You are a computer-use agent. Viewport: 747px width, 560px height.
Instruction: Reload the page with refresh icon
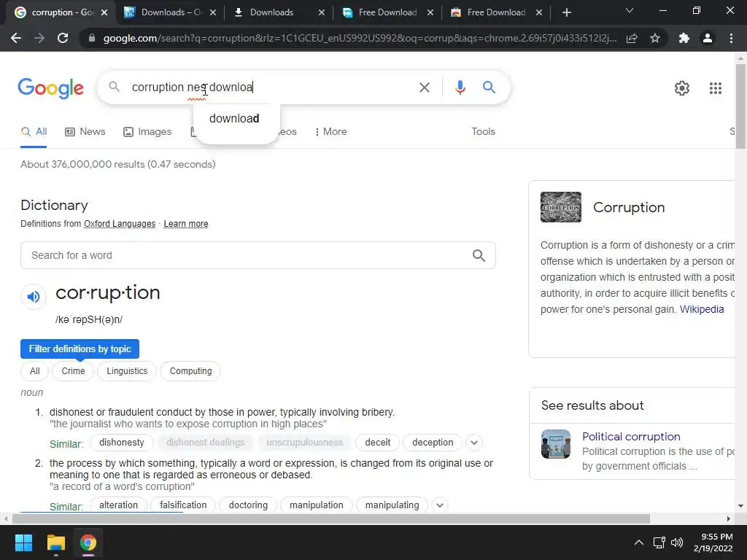pyautogui.click(x=63, y=38)
